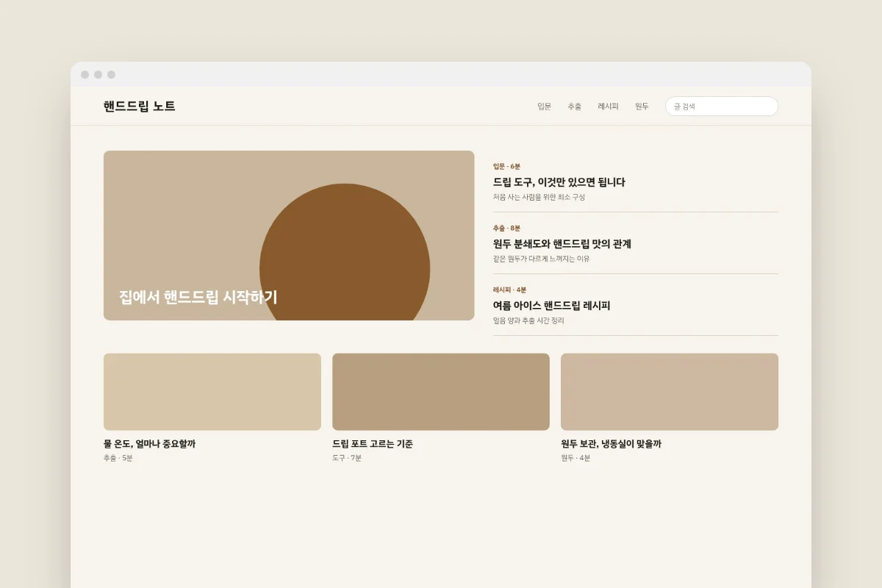
Task: Focus the 글 검색 search field
Action: click(722, 107)
